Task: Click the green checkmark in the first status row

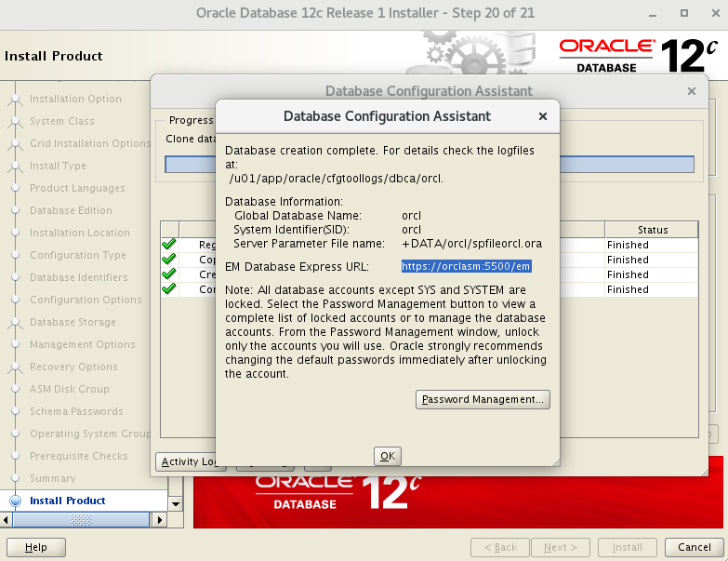Action: coord(168,245)
